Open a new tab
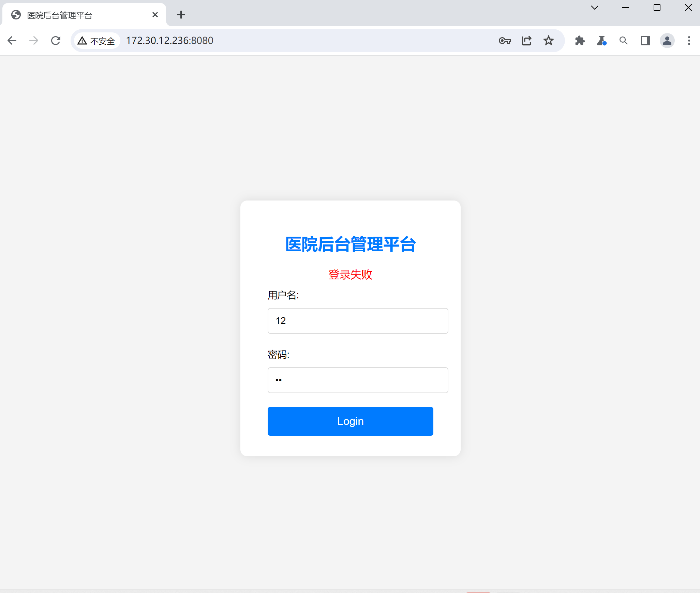 (181, 15)
